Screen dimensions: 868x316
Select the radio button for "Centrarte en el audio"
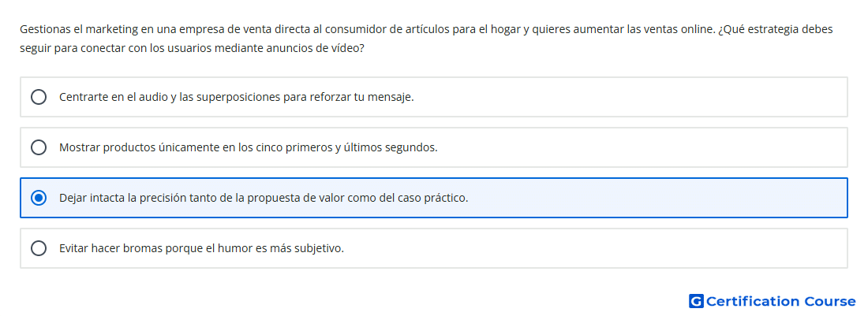(38, 97)
